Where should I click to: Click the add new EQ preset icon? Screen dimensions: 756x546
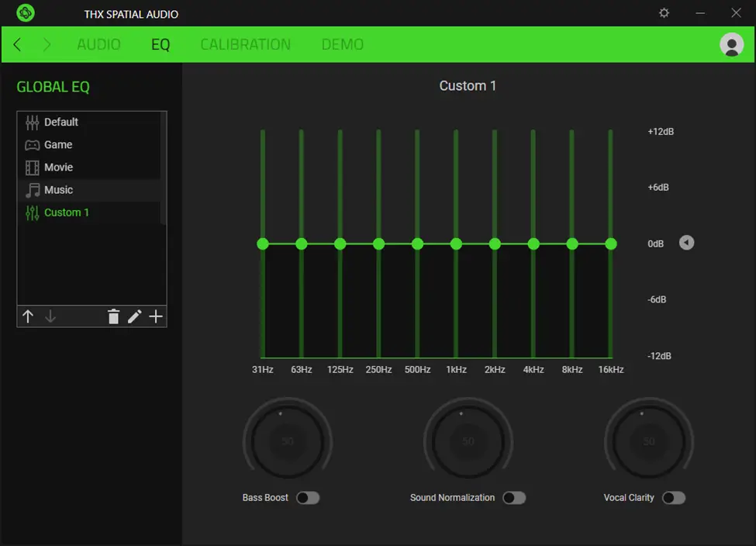click(155, 316)
